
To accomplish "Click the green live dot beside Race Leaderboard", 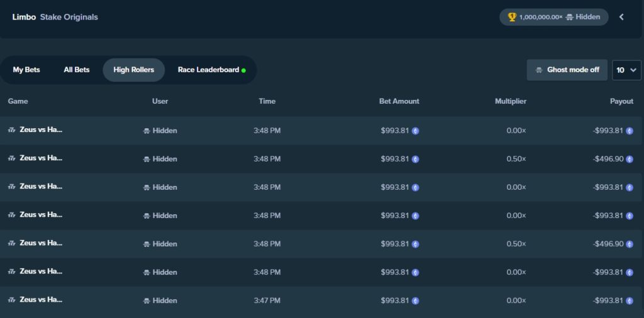I will [x=243, y=70].
